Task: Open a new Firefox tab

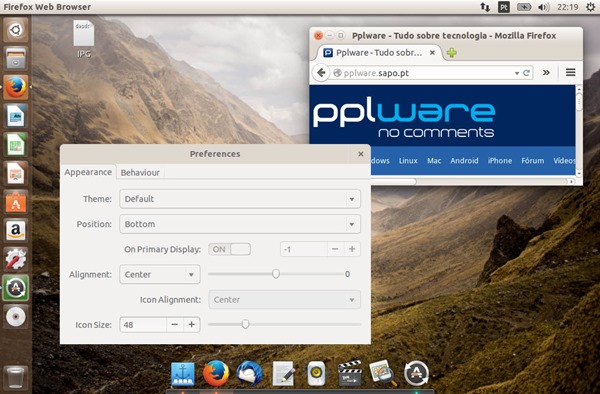Action: click(x=452, y=53)
